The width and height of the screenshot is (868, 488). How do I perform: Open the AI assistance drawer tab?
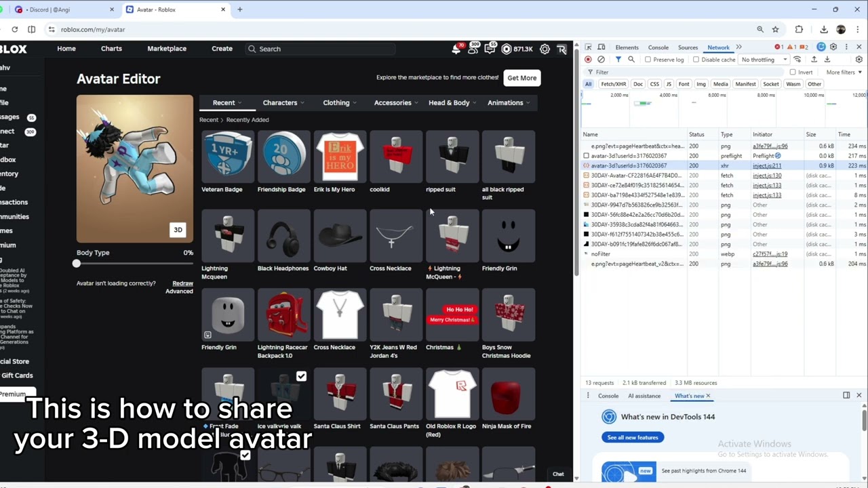tap(644, 396)
